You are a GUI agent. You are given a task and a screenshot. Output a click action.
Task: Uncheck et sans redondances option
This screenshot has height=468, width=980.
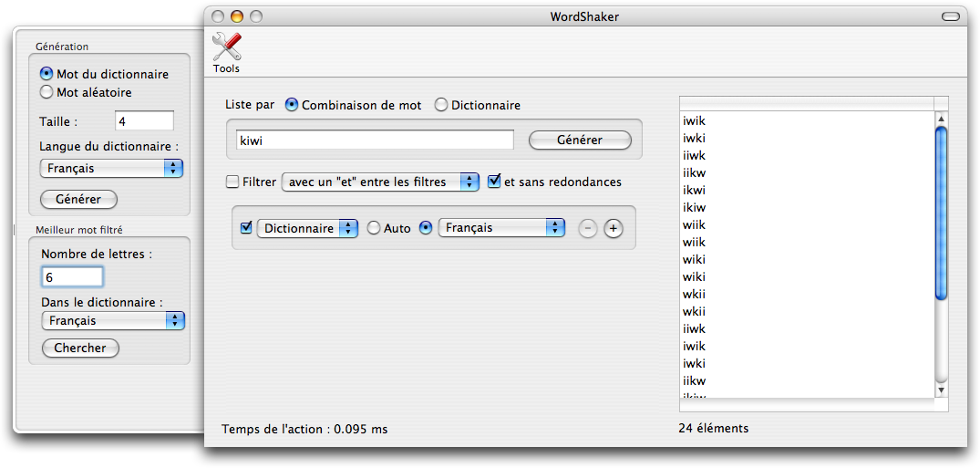pyautogui.click(x=494, y=182)
